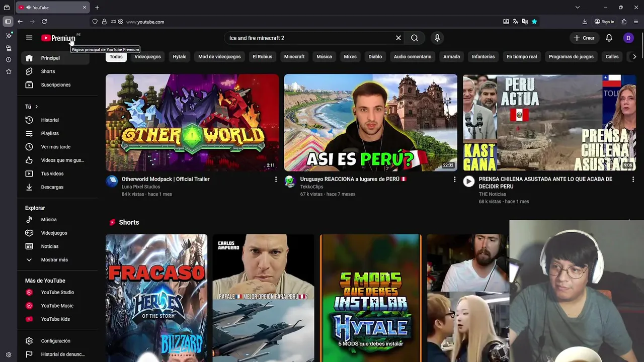Toggle the browser sidebar panel button
The image size is (644, 362).
pyautogui.click(x=8, y=22)
